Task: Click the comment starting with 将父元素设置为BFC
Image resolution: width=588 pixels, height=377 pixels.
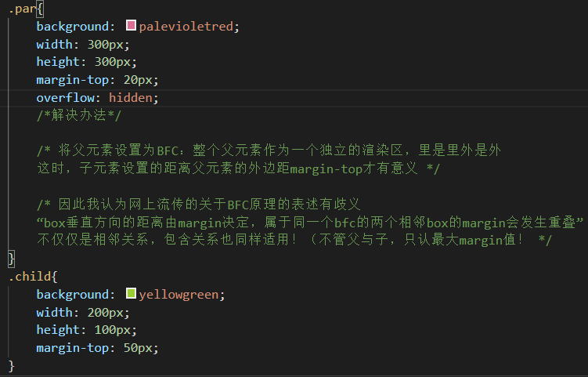Action: coord(269,150)
